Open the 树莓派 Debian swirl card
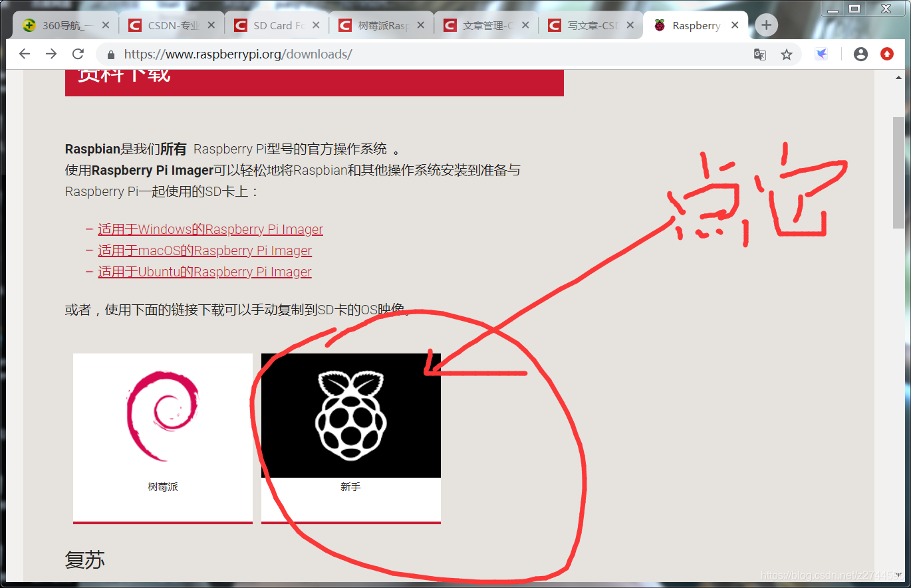This screenshot has width=911, height=588. point(163,439)
